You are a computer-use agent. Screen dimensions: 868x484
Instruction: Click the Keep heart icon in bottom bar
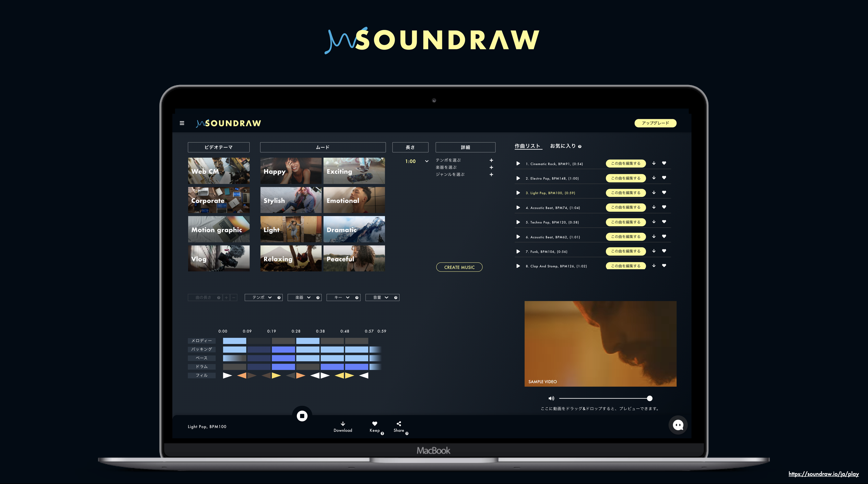[374, 424]
